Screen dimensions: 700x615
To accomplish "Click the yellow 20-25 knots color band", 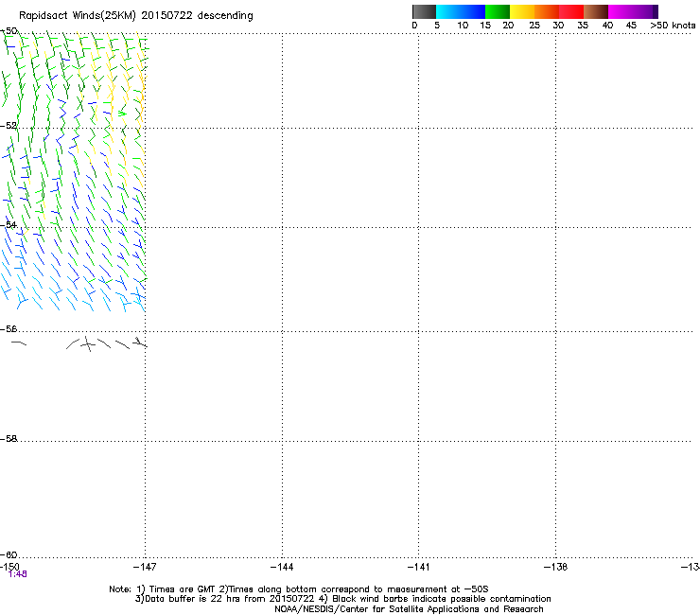I will pos(522,11).
